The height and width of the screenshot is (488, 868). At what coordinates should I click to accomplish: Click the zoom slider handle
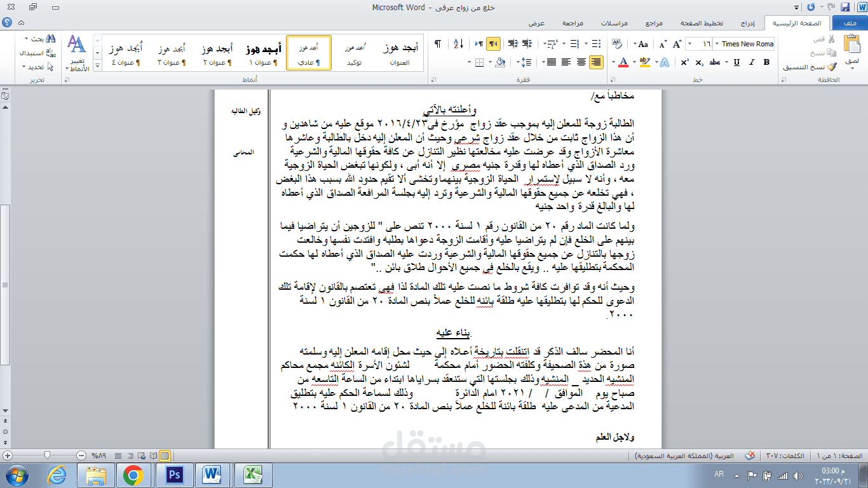47,456
